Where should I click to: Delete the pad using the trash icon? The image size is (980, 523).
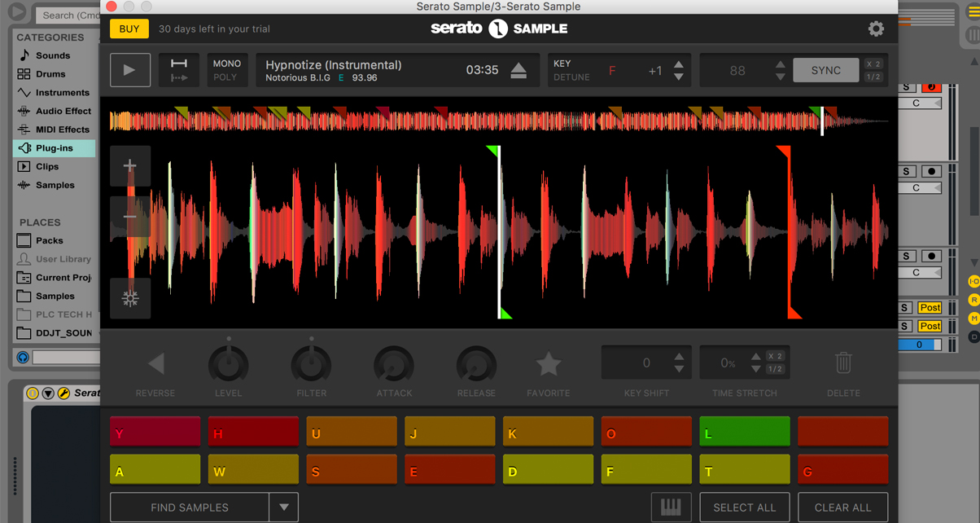(843, 363)
